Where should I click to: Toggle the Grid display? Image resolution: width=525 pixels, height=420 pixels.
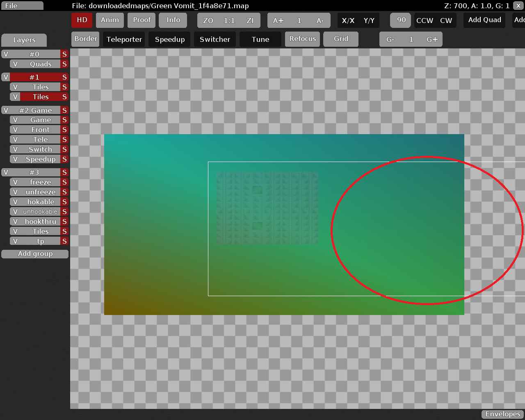click(340, 39)
